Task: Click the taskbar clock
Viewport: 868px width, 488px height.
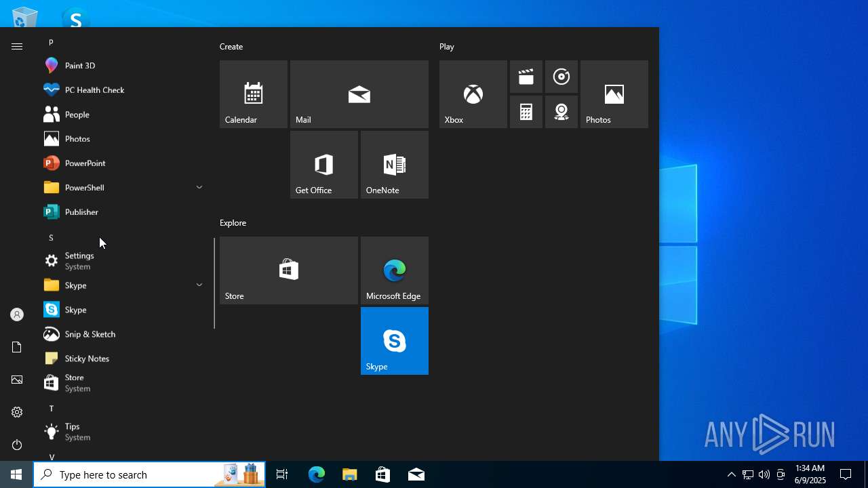Action: (810, 474)
